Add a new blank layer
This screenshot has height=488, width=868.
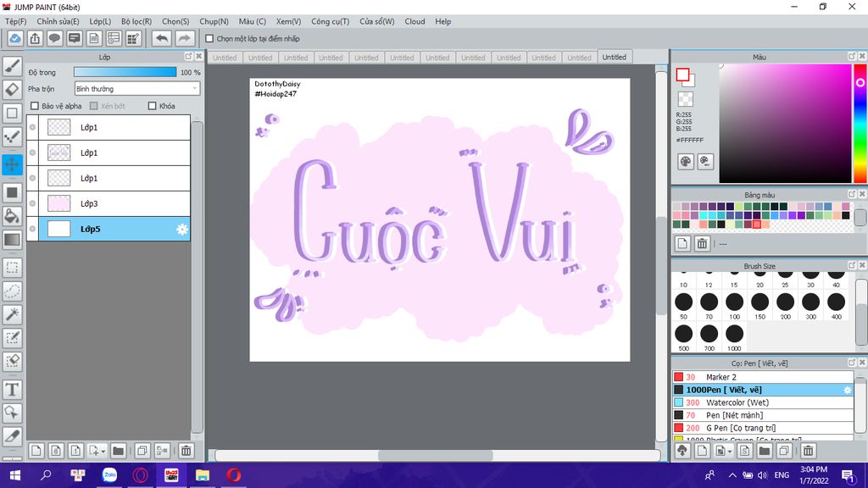36,451
